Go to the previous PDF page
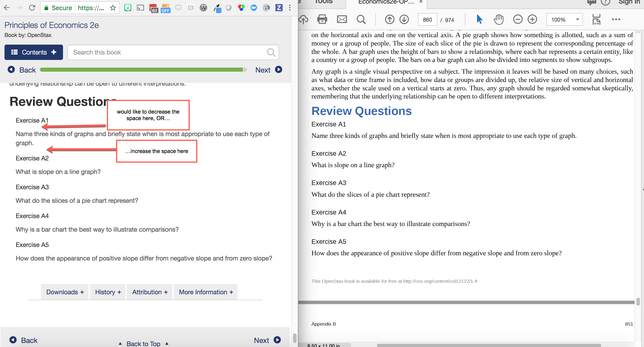Image resolution: width=644 pixels, height=347 pixels. 390,19
